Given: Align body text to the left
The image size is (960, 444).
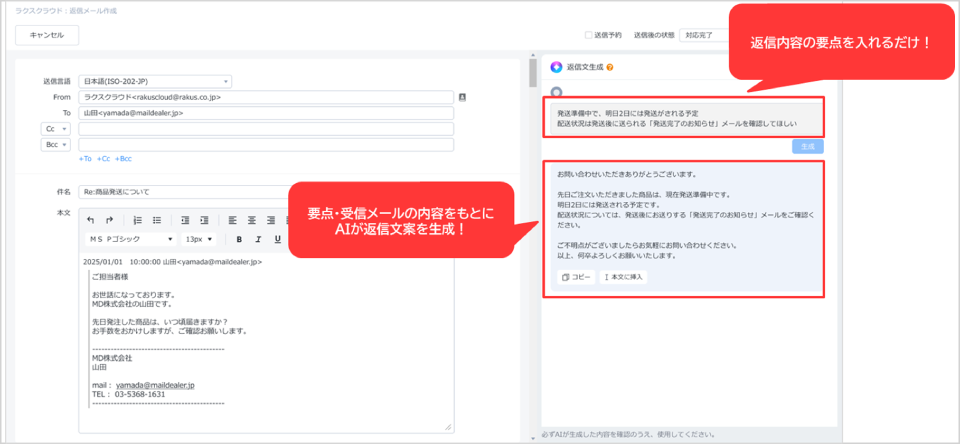Looking at the screenshot, I should click(231, 220).
